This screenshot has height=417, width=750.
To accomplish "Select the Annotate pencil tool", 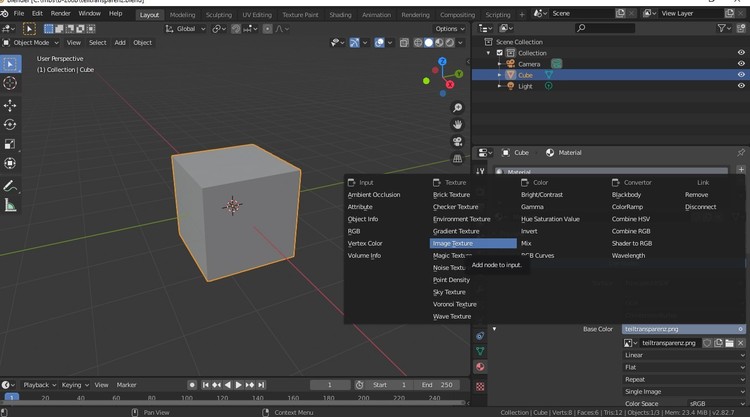I will coord(10,186).
